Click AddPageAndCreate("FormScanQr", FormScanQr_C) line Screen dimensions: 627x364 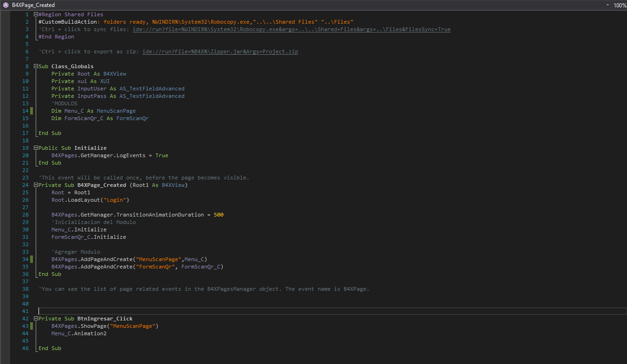(137, 267)
